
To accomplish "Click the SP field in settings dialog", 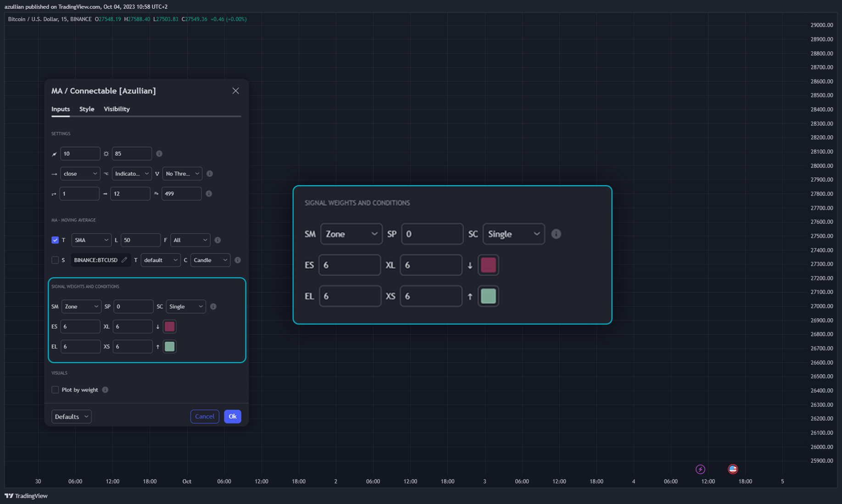I will (134, 306).
